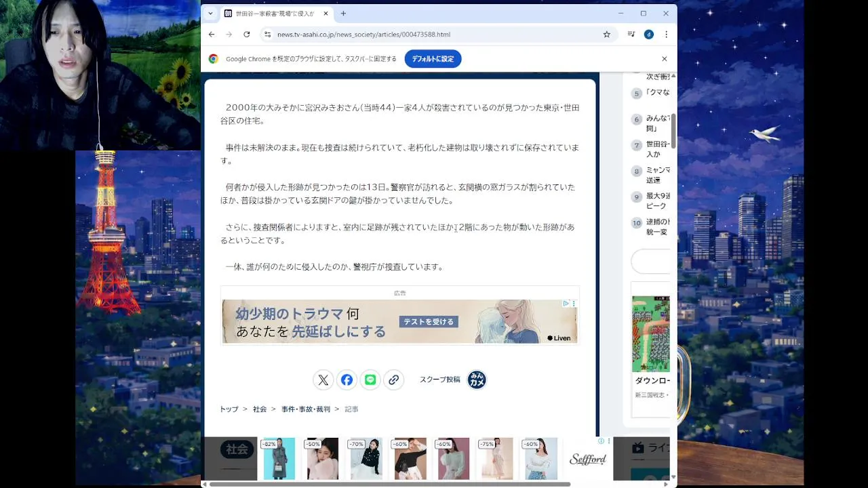Image resolution: width=868 pixels, height=488 pixels.
Task: Go back to previous page
Action: click(212, 34)
